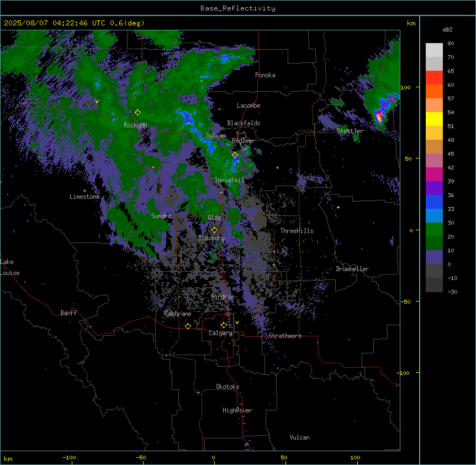Click the dBZ legend heading
This screenshot has width=476, height=465.
click(x=447, y=30)
